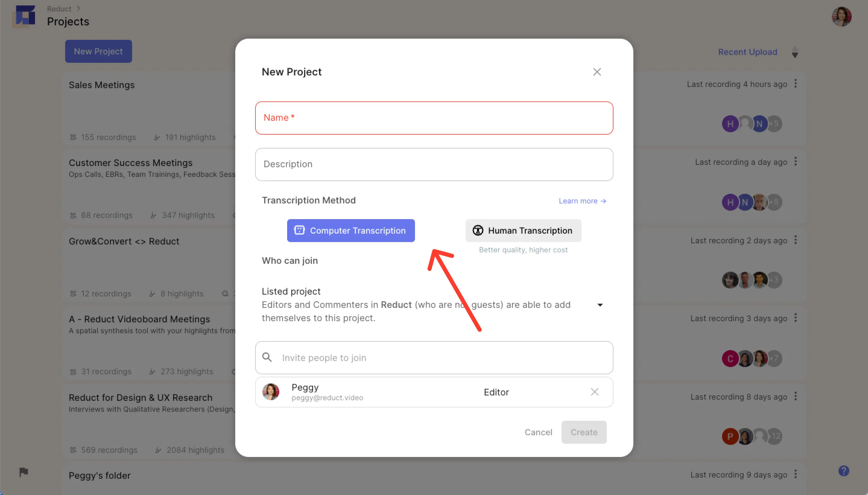Click the H avatar on Sales Meetings
868x495 pixels.
point(730,124)
